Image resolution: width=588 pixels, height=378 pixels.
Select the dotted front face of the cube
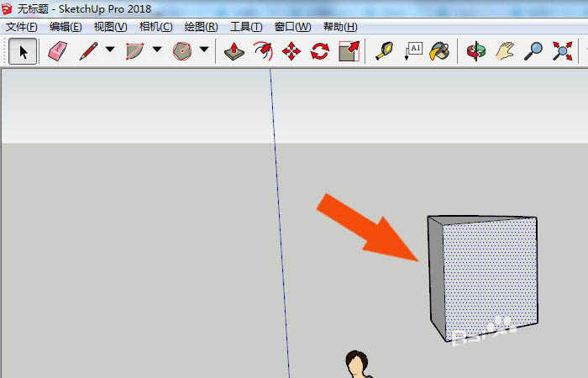point(491,277)
